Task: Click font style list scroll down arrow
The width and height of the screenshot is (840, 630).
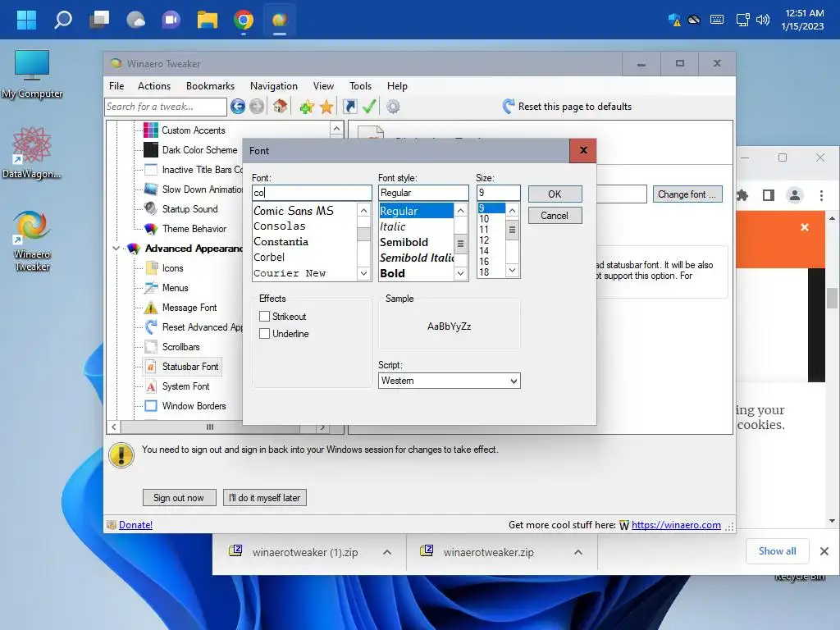Action: (x=460, y=273)
